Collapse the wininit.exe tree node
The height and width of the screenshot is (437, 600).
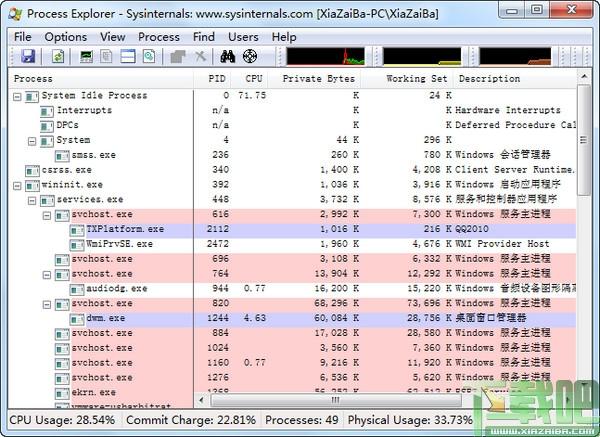pos(17,186)
